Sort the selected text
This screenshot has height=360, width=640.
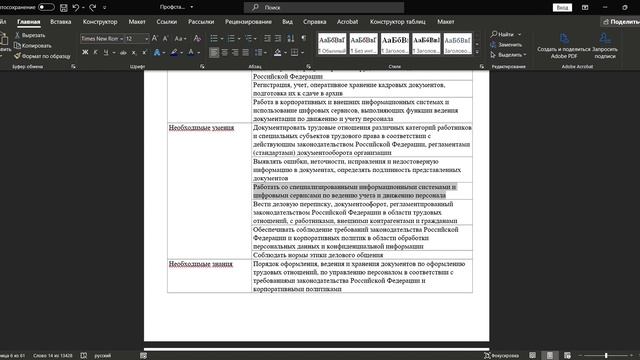[x=291, y=38]
